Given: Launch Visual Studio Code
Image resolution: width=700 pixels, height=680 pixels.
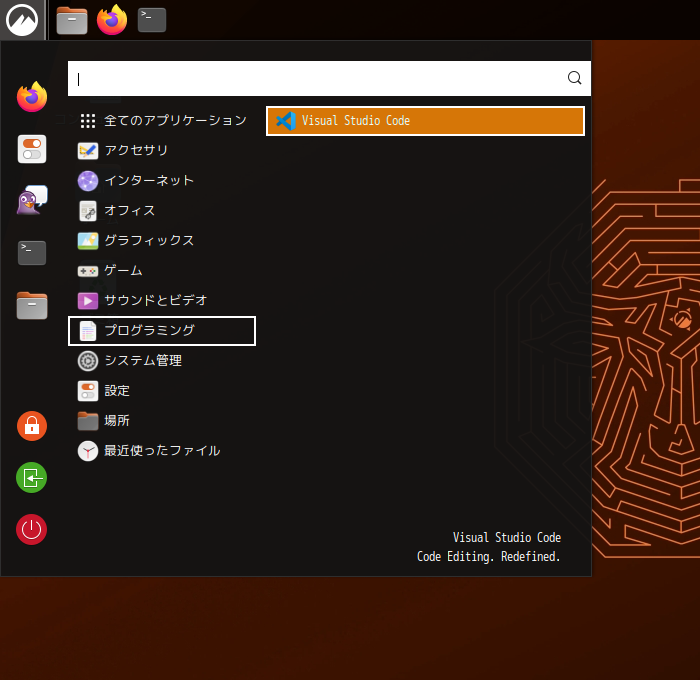Looking at the screenshot, I should point(425,121).
